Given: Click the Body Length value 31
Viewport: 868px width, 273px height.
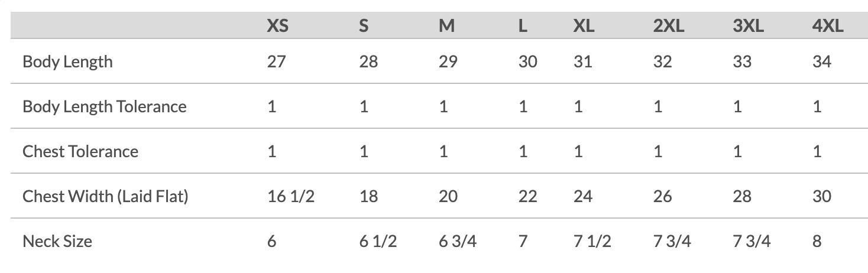Looking at the screenshot, I should pos(582,61).
